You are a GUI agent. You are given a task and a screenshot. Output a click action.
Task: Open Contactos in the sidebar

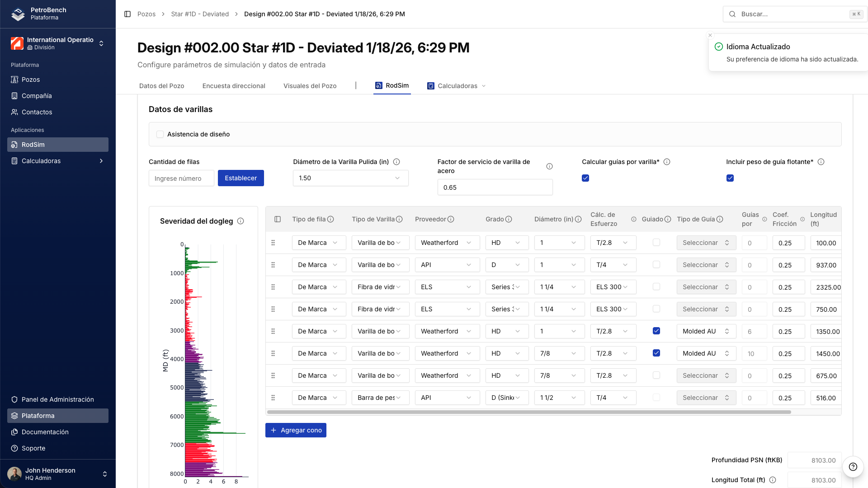(x=37, y=112)
